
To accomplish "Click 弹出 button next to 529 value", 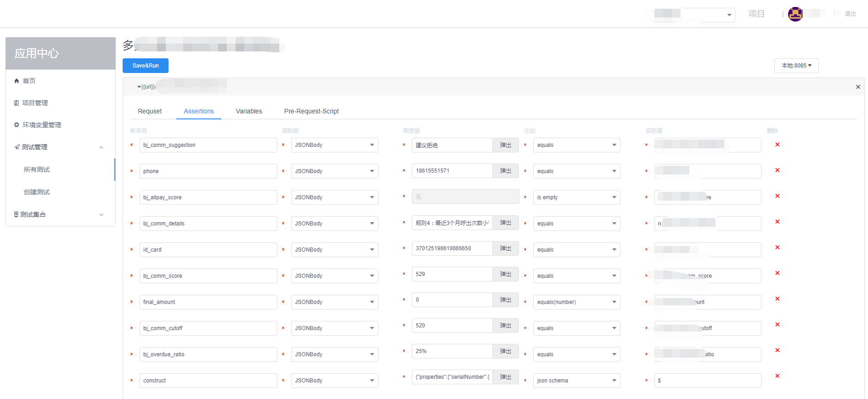I will pyautogui.click(x=506, y=274).
